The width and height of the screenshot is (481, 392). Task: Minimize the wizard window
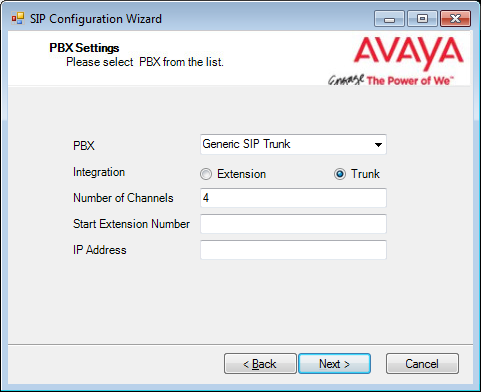click(x=389, y=19)
